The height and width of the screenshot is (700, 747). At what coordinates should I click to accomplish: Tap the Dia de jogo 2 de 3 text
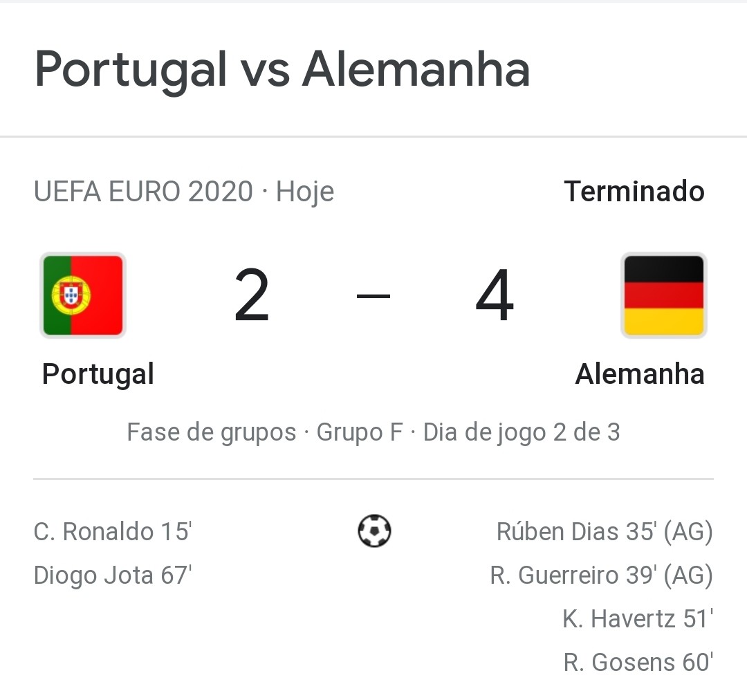coord(522,433)
